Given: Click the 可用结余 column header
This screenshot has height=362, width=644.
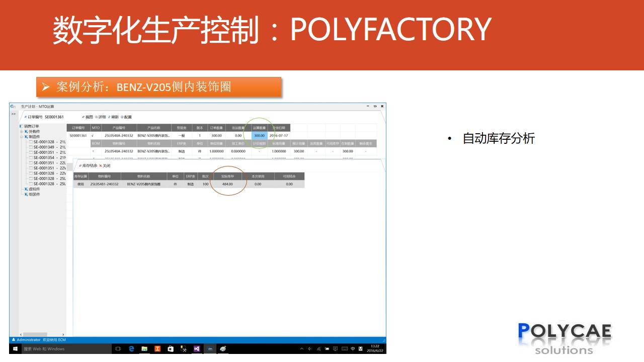Looking at the screenshot, I should click(x=289, y=176).
